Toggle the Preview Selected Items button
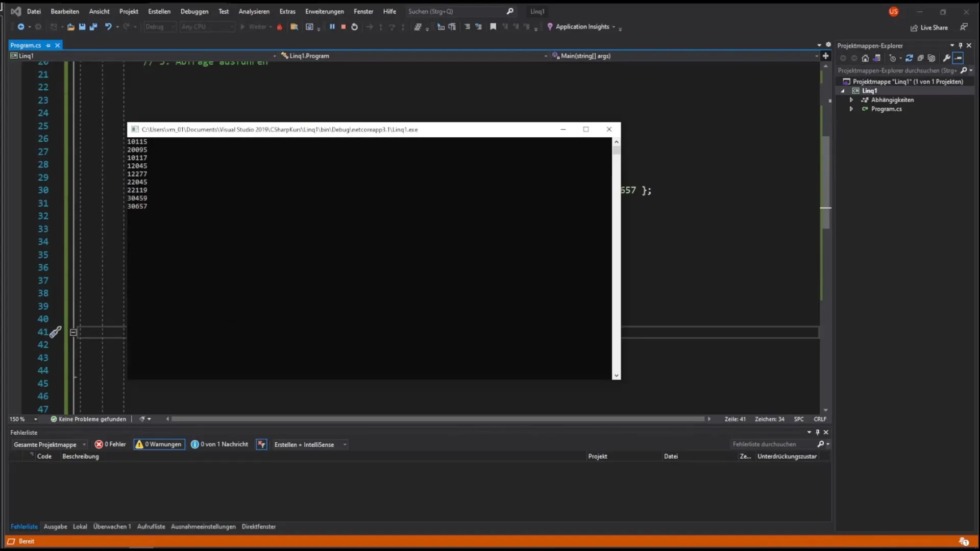The image size is (980, 551). [x=958, y=58]
